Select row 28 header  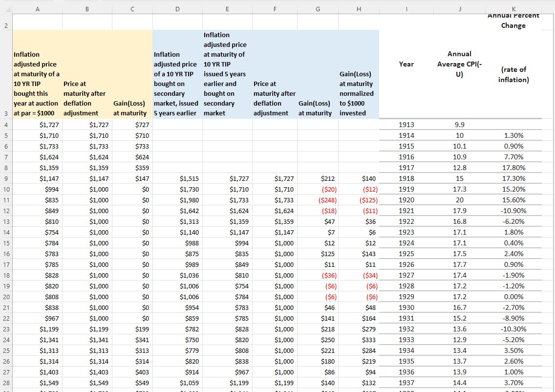(x=6, y=383)
